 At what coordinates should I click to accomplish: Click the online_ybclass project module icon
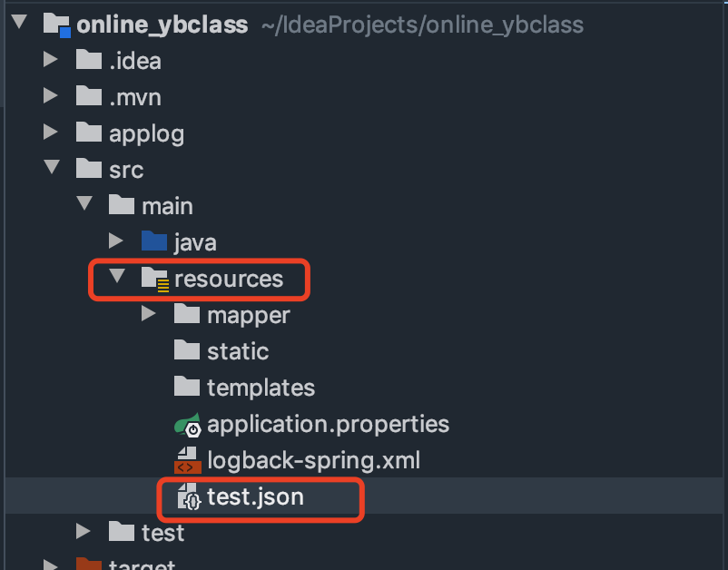56,25
